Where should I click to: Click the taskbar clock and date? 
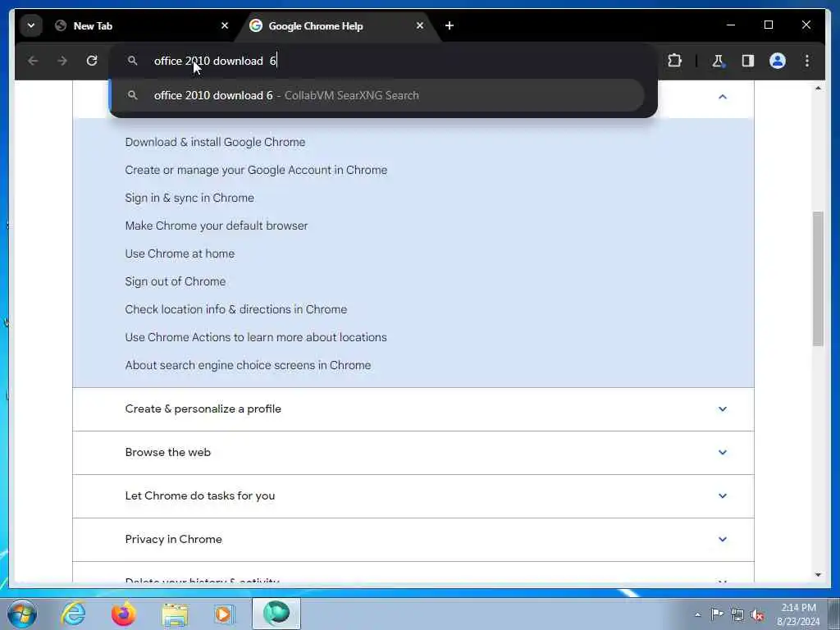(798, 614)
